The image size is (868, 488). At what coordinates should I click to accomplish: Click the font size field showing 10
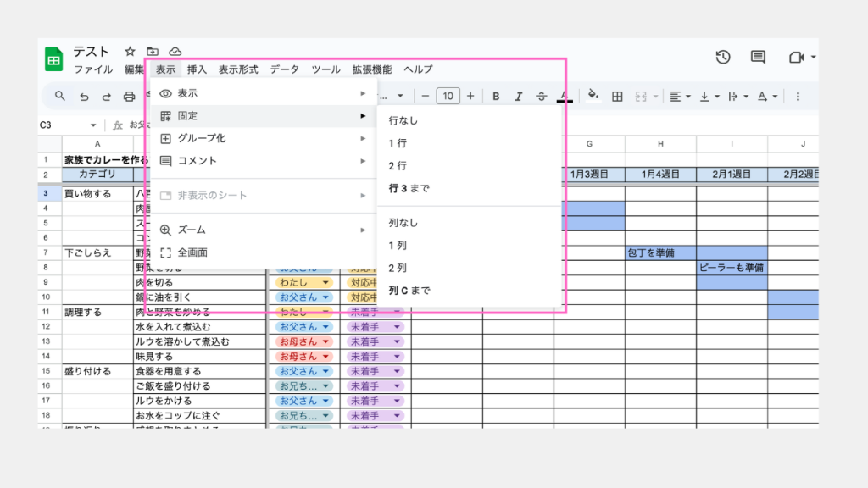(448, 96)
